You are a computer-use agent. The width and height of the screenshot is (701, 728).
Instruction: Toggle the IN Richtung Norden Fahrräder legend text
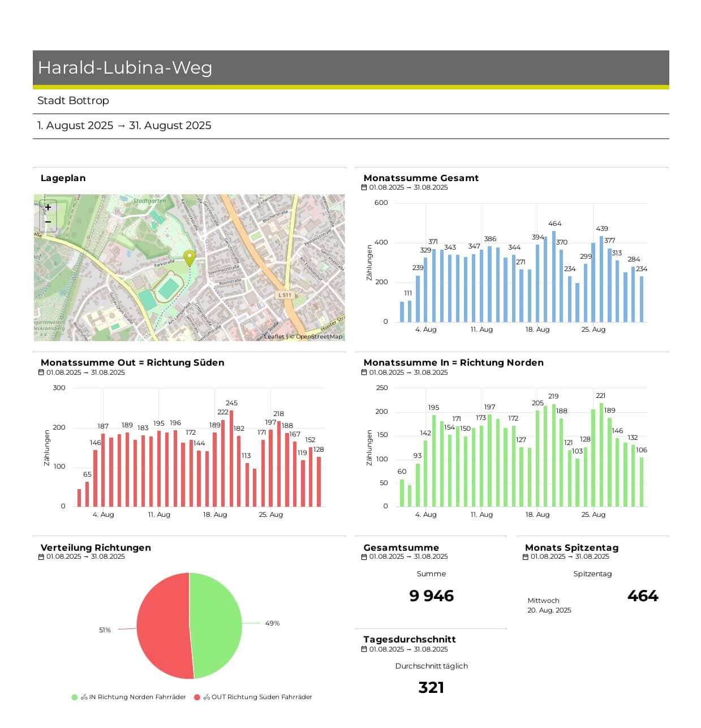pos(137,697)
